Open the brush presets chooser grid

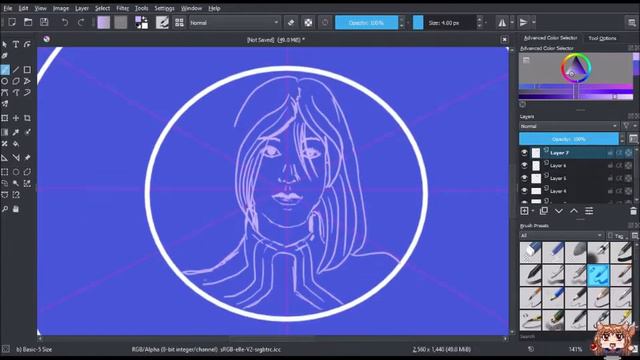[179, 22]
